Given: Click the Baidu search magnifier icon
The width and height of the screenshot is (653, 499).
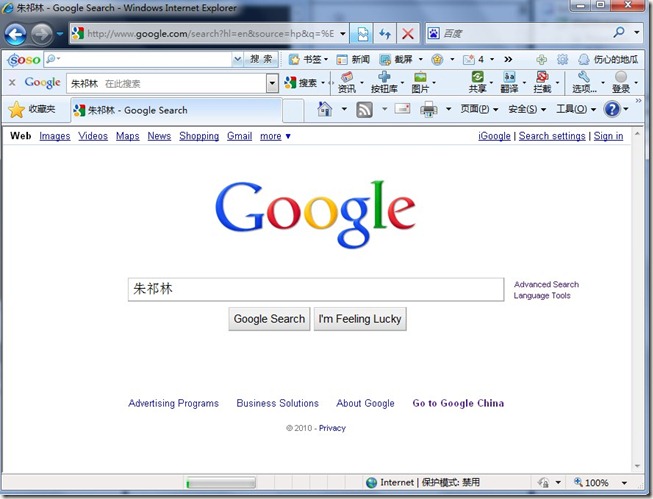Looking at the screenshot, I should point(619,32).
